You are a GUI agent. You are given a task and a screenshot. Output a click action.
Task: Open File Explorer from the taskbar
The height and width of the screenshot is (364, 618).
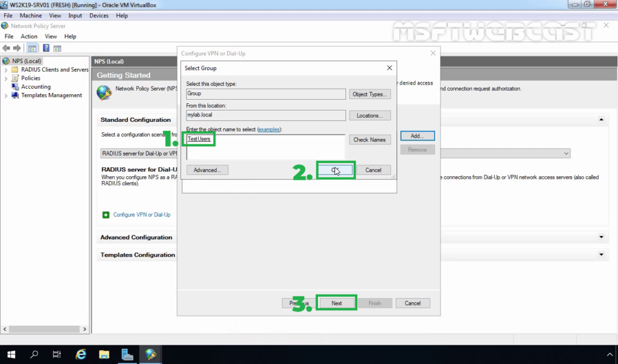104,354
